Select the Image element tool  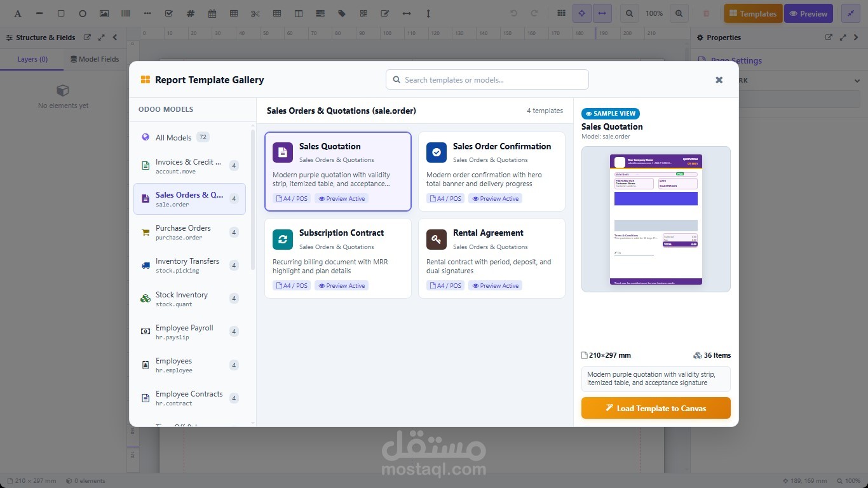coord(104,13)
